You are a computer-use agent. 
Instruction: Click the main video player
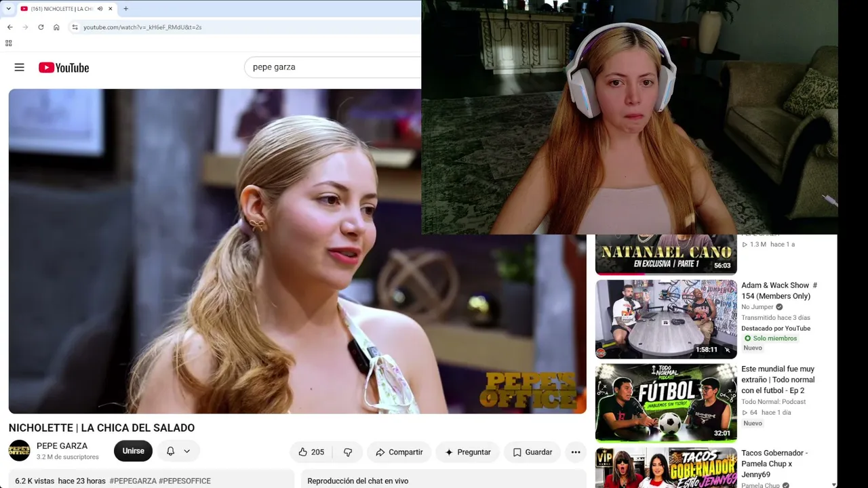[297, 251]
